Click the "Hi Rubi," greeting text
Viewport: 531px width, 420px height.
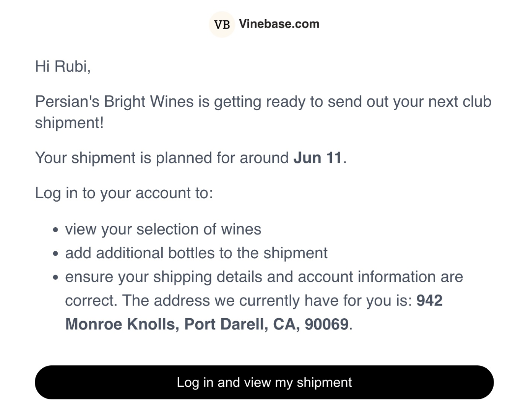tap(63, 67)
